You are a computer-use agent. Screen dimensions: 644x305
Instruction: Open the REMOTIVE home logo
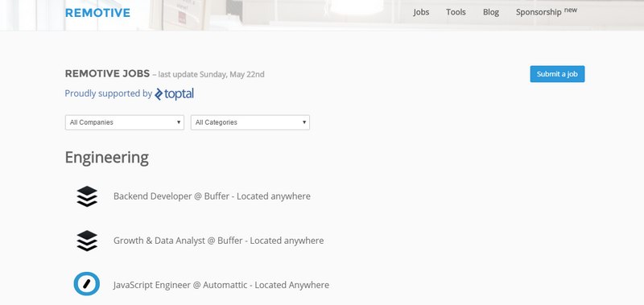pyautogui.click(x=97, y=13)
